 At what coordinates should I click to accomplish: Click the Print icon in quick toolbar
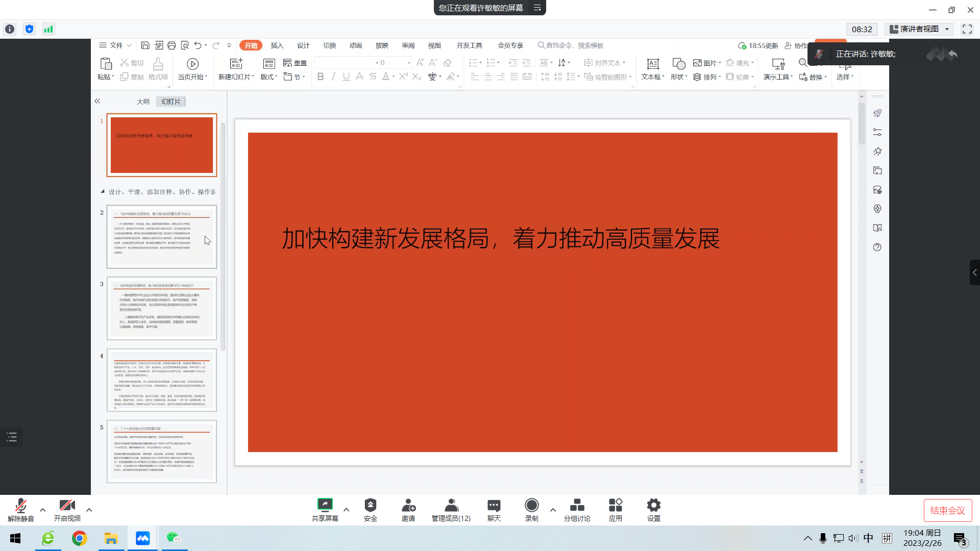point(171,45)
